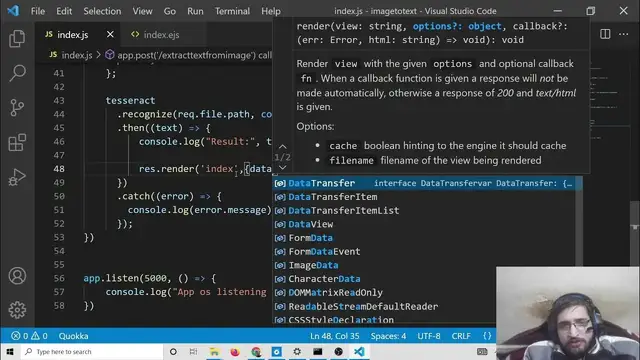Click line 56 app.listen code
The image size is (640, 360).
150,278
